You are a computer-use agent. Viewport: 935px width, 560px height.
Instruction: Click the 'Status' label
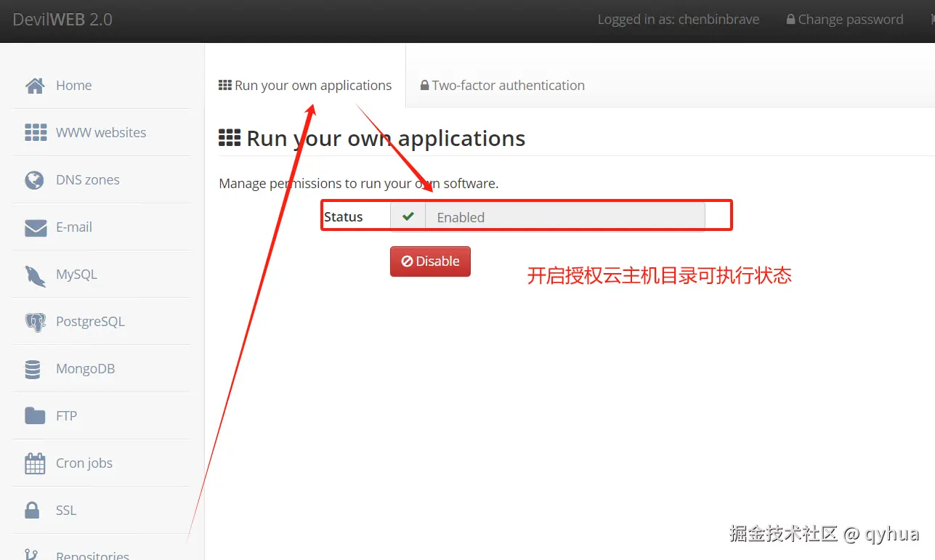(x=344, y=216)
